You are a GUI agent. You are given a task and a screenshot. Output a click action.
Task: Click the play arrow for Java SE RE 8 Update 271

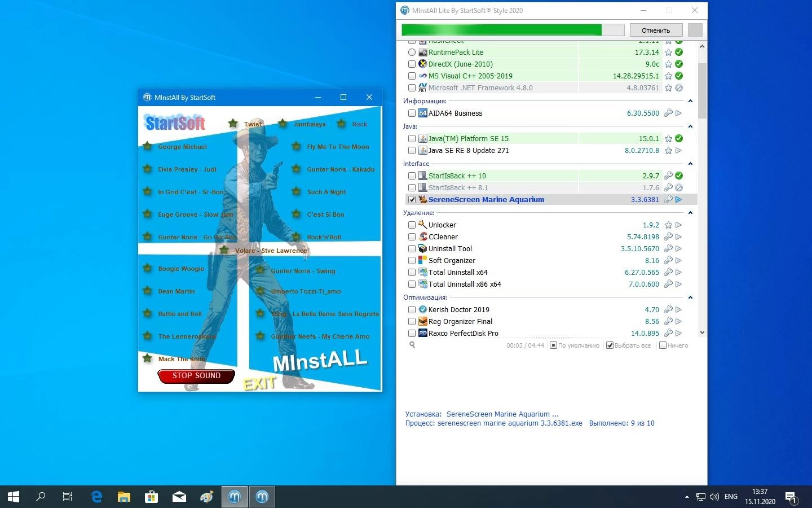[679, 151]
